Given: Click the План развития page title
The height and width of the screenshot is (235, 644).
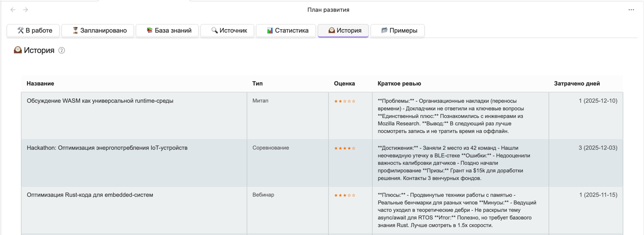Looking at the screenshot, I should (x=328, y=10).
